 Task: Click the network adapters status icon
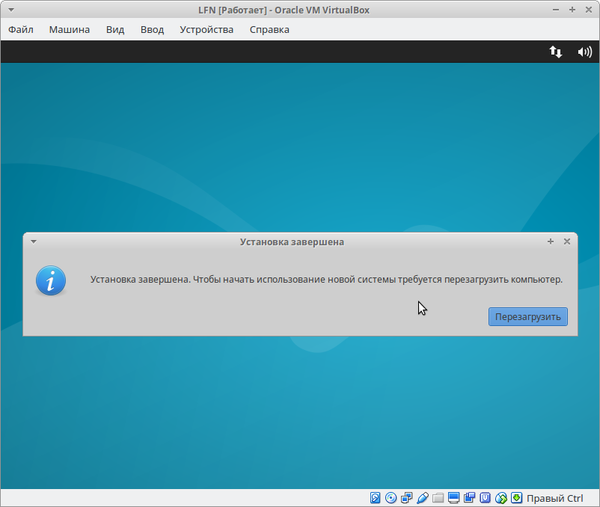407,498
